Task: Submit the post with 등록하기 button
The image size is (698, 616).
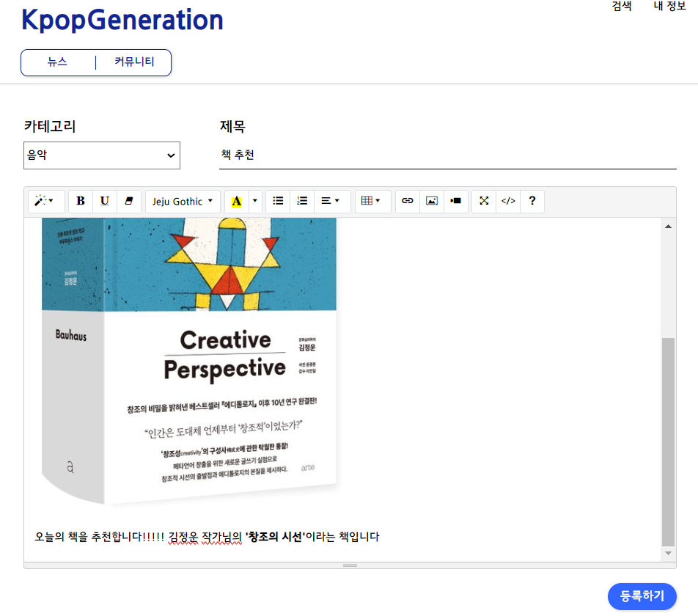Action: point(642,596)
